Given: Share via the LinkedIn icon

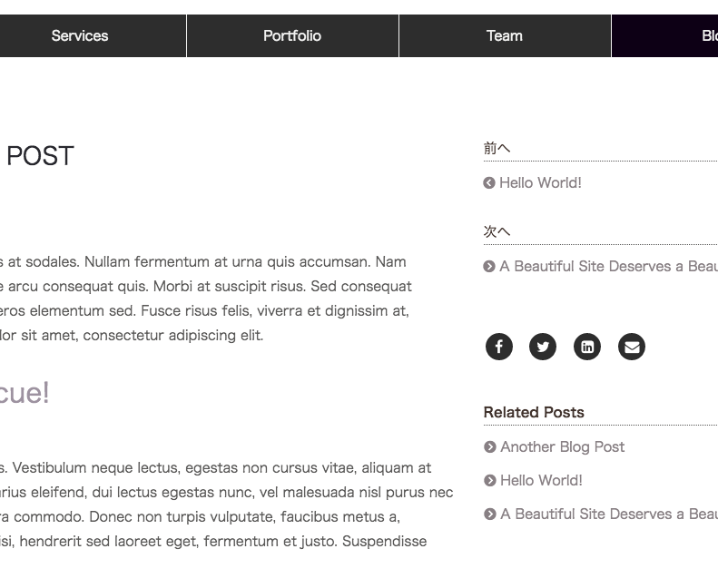Looking at the screenshot, I should (x=587, y=347).
